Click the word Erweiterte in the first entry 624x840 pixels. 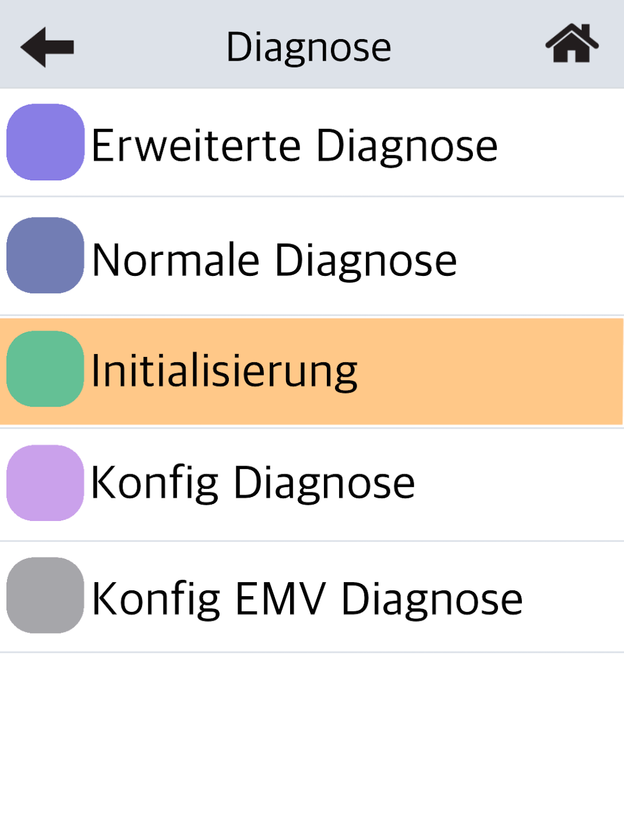point(196,145)
